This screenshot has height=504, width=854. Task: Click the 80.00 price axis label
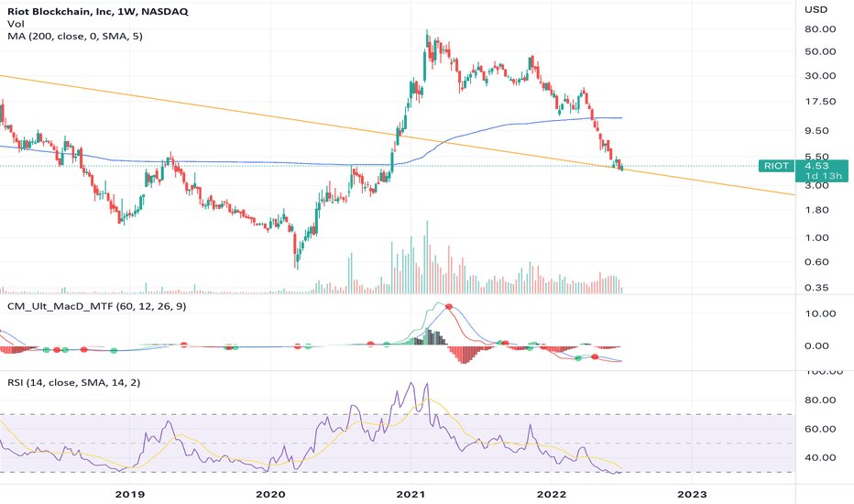(820, 29)
